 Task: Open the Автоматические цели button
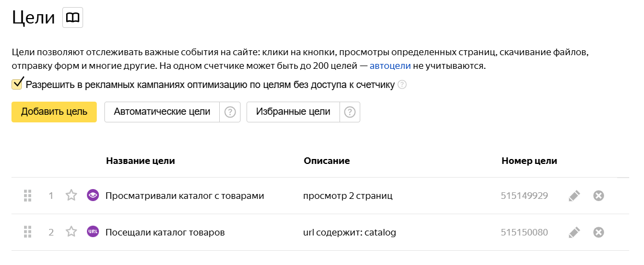click(x=162, y=112)
